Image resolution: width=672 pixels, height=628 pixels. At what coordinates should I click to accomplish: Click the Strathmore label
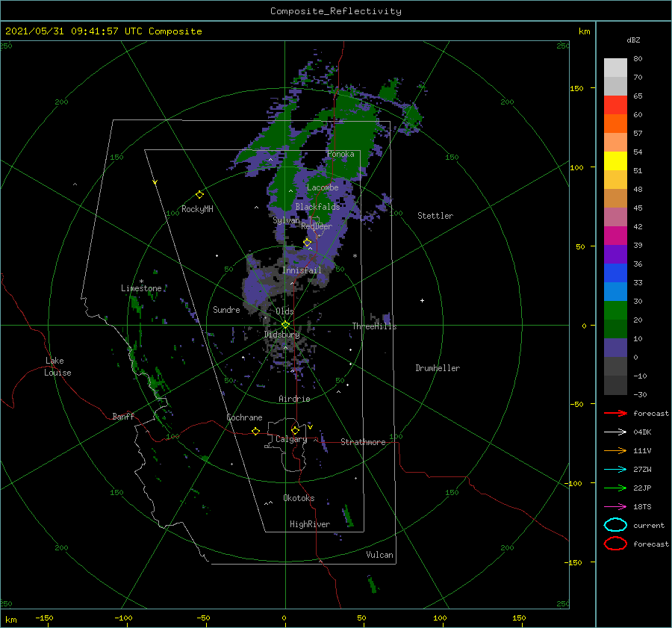coord(363,442)
